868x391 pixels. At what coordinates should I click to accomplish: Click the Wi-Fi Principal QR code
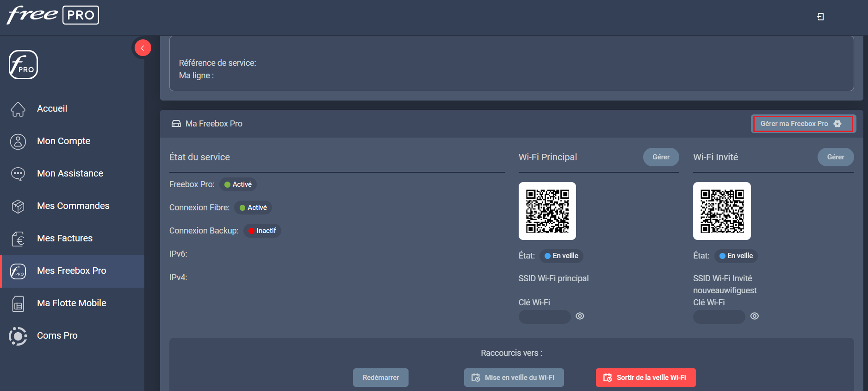tap(547, 211)
